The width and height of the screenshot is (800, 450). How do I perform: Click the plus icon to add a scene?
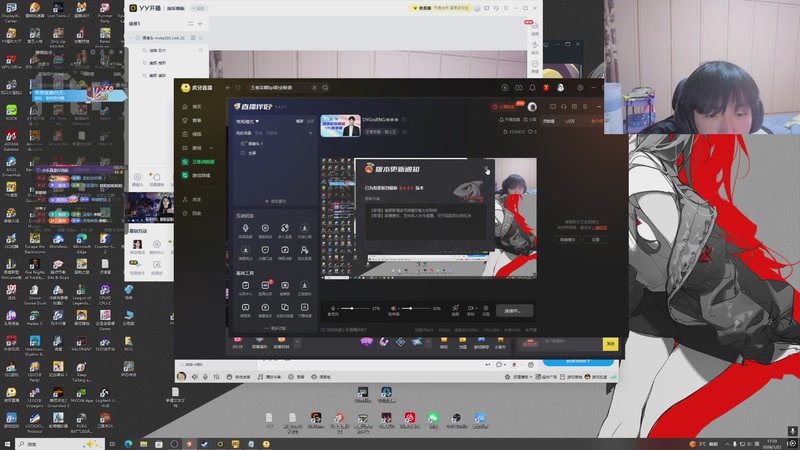click(310, 133)
